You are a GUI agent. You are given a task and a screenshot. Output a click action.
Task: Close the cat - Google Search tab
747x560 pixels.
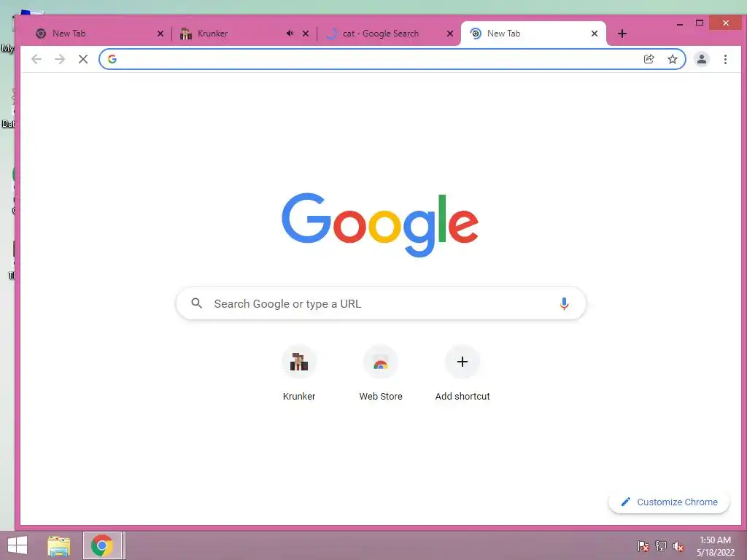449,34
